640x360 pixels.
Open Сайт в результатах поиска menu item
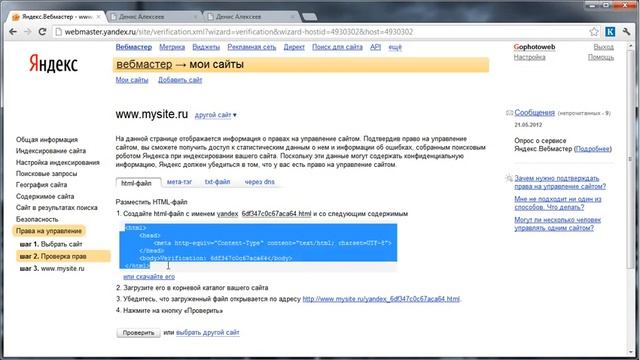tap(57, 208)
